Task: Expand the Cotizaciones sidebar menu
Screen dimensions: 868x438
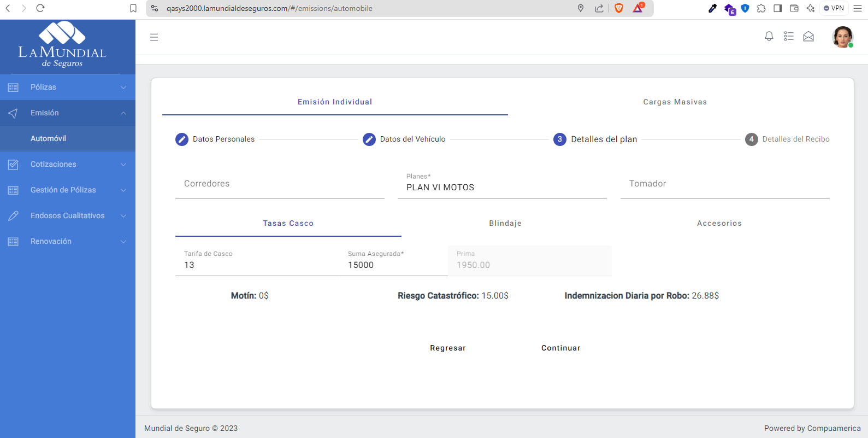Action: click(68, 165)
